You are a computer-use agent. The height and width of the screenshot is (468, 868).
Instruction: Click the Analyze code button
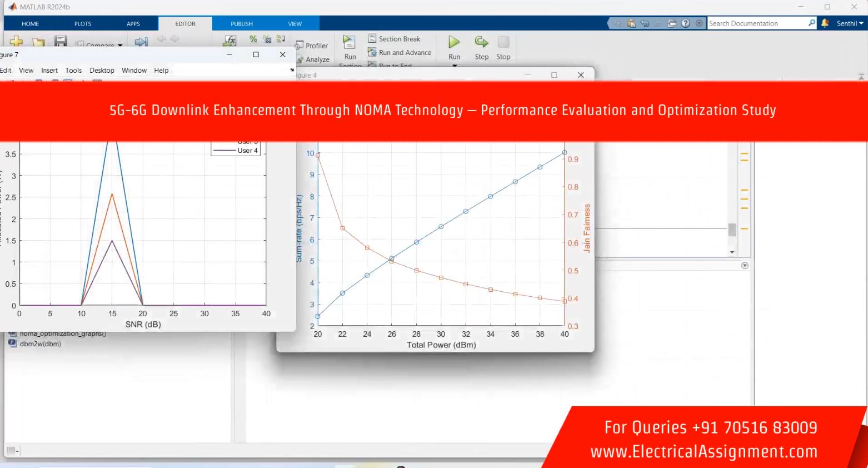point(313,59)
